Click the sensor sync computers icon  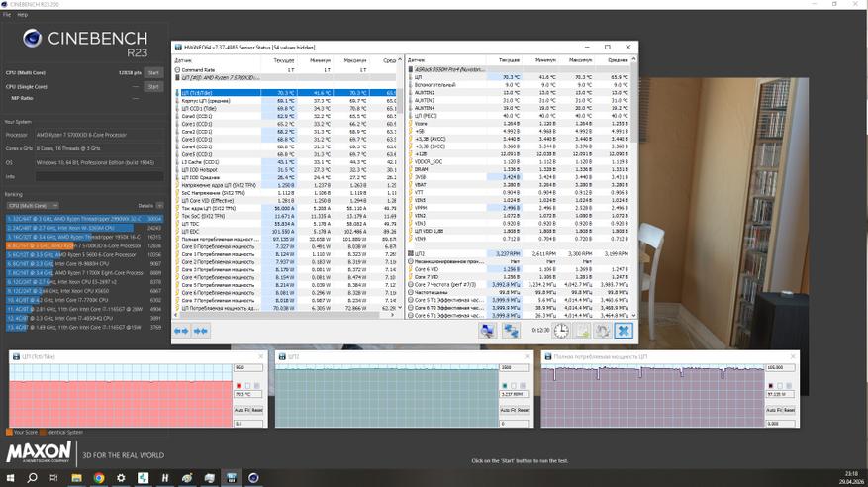point(511,331)
